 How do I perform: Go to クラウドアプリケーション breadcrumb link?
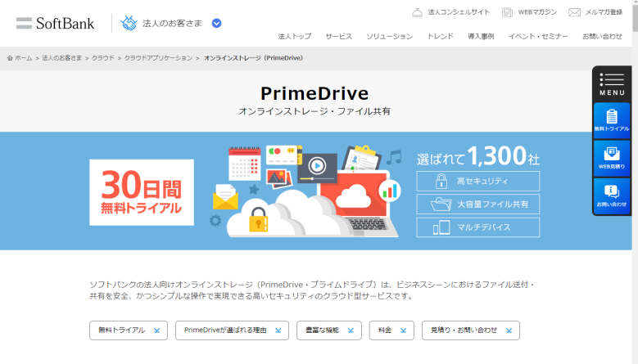pos(158,58)
